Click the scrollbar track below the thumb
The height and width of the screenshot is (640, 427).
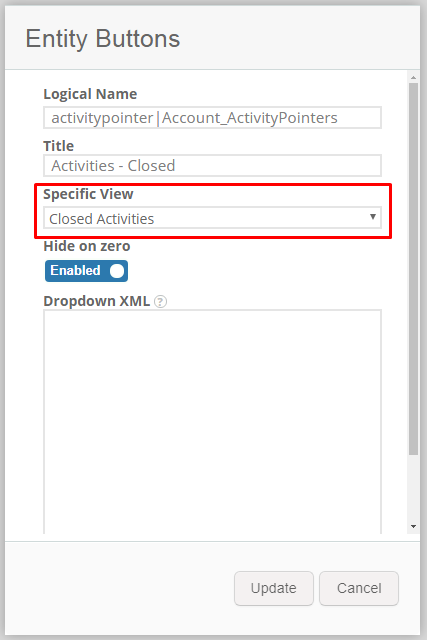point(414,488)
